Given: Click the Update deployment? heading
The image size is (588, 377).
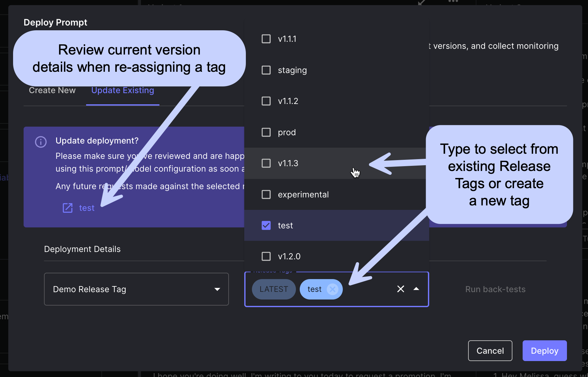Looking at the screenshot, I should (97, 141).
